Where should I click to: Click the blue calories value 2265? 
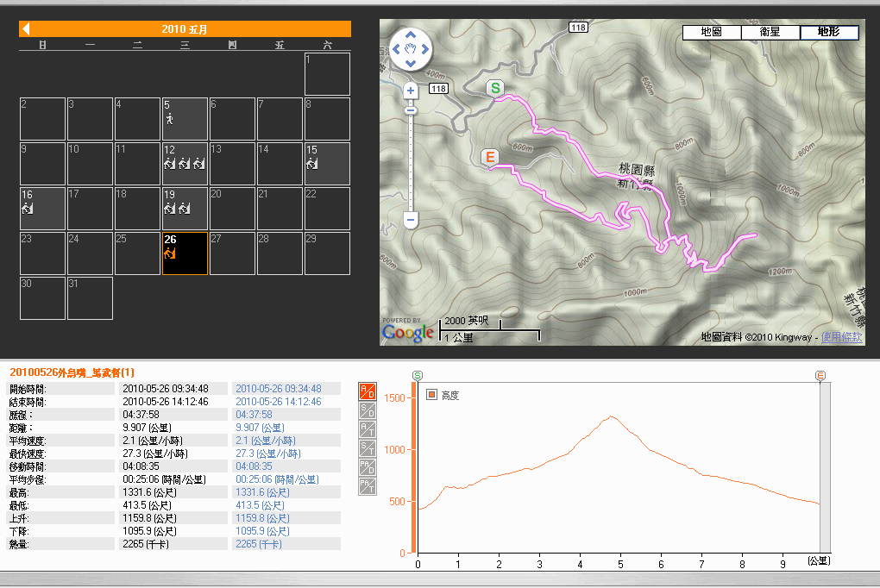tap(259, 544)
